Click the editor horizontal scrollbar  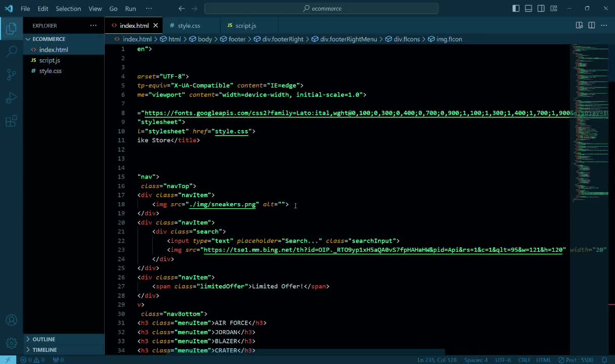point(305,352)
